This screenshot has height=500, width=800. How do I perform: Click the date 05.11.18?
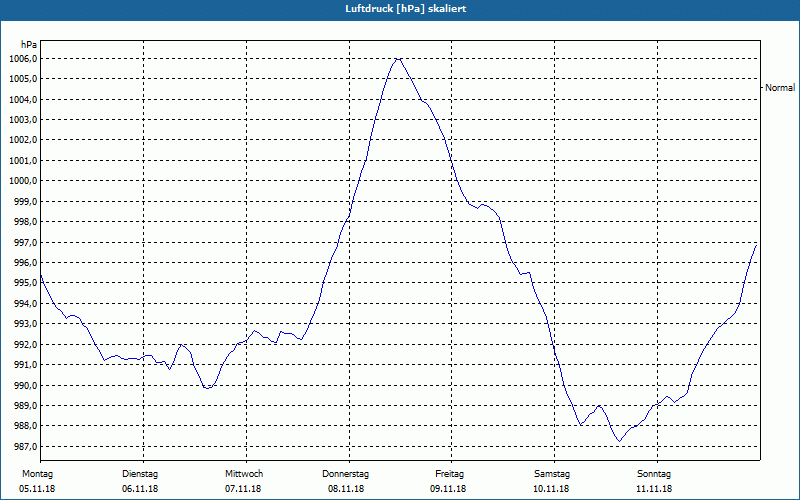click(37, 489)
